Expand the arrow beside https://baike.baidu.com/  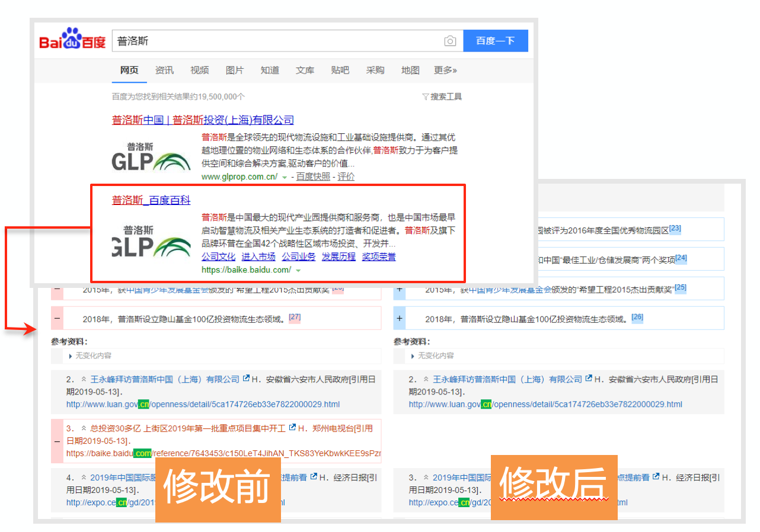point(298,271)
